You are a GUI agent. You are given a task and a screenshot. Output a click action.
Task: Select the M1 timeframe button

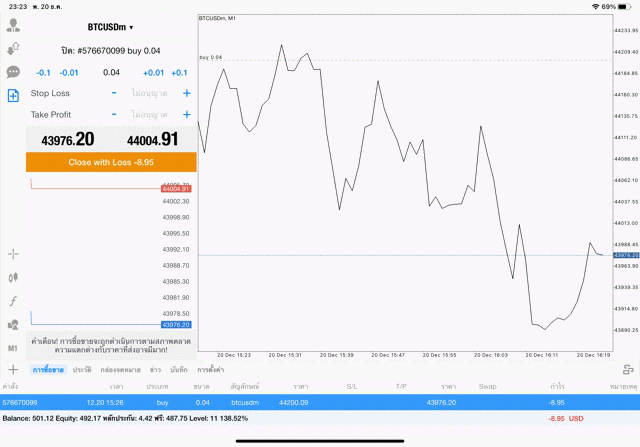[14, 347]
